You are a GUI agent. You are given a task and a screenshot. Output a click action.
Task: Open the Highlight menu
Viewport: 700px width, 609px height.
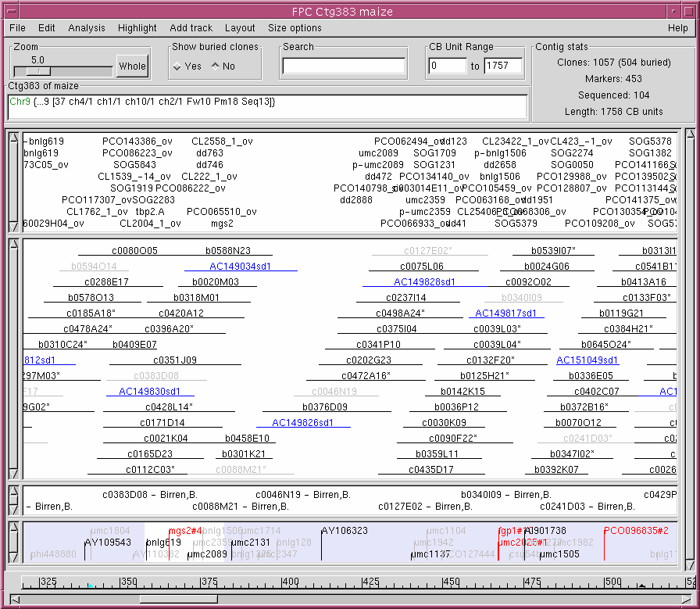point(137,28)
